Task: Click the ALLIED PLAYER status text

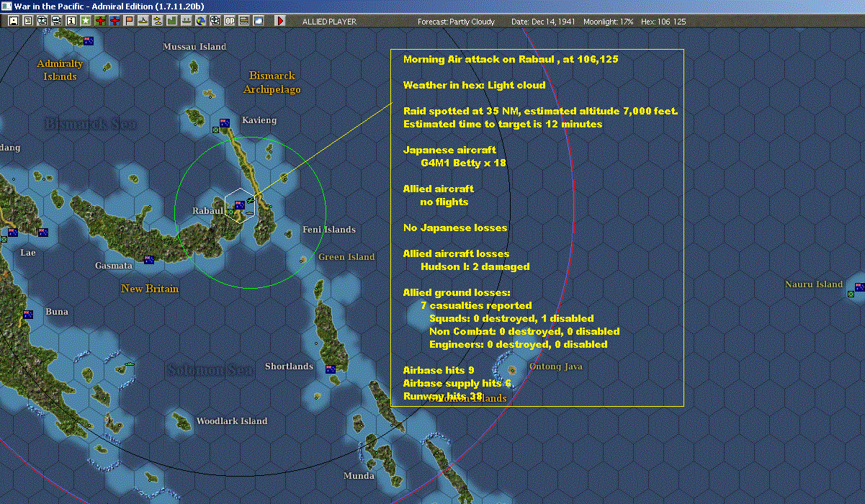Action: pyautogui.click(x=329, y=22)
